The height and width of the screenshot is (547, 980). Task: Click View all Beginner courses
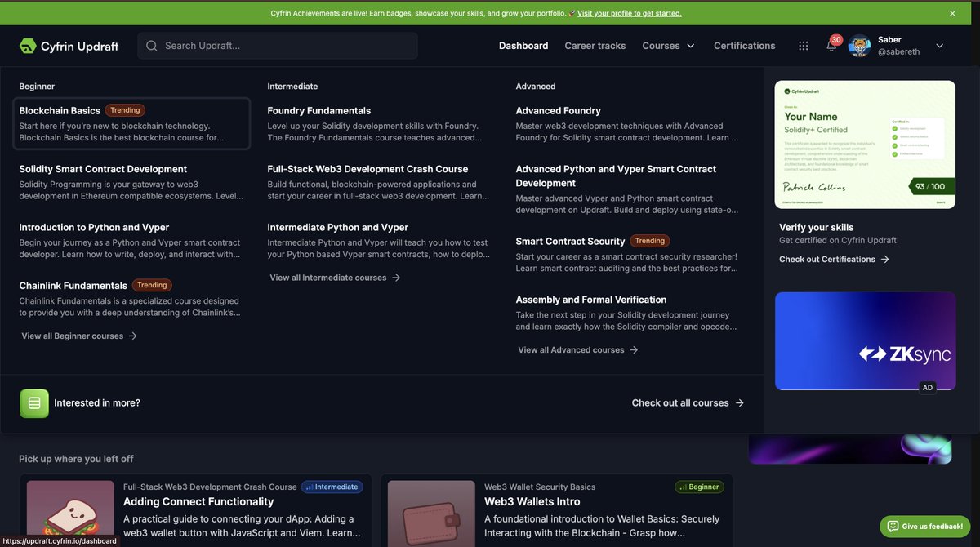pos(79,336)
